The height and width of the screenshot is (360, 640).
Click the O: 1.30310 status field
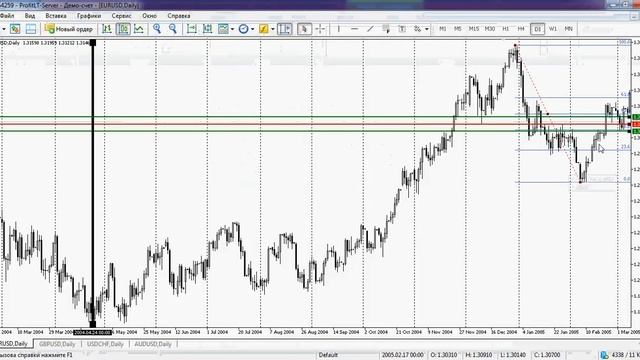pos(444,355)
